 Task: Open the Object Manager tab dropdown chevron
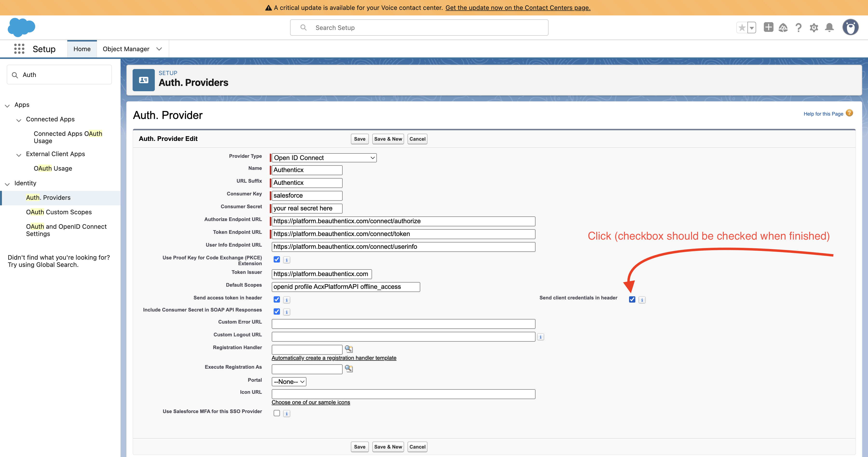[x=159, y=49]
